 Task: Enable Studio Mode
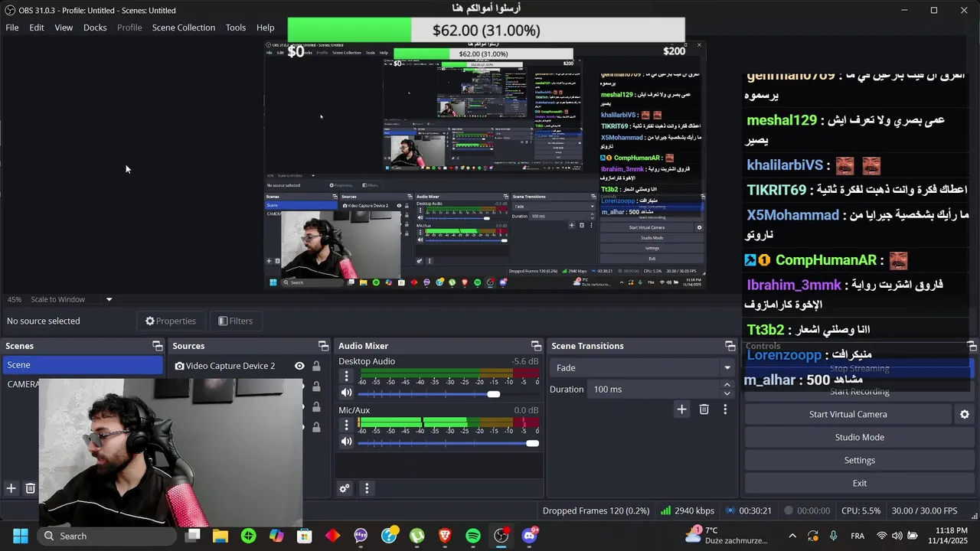859,437
